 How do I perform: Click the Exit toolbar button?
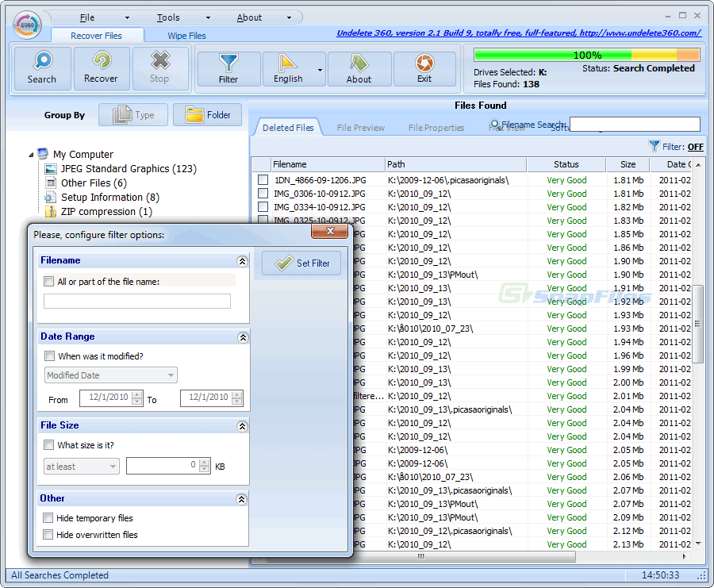pos(424,69)
